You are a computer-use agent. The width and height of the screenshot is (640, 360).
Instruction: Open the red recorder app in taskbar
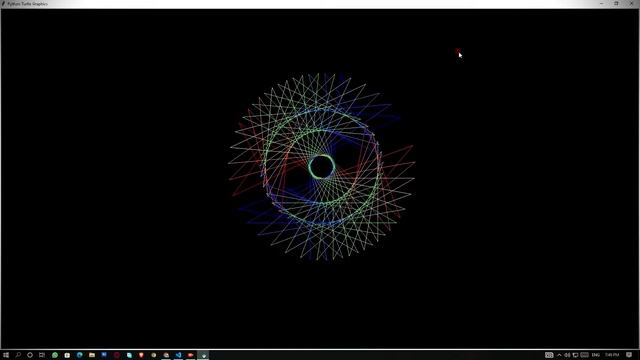191,355
